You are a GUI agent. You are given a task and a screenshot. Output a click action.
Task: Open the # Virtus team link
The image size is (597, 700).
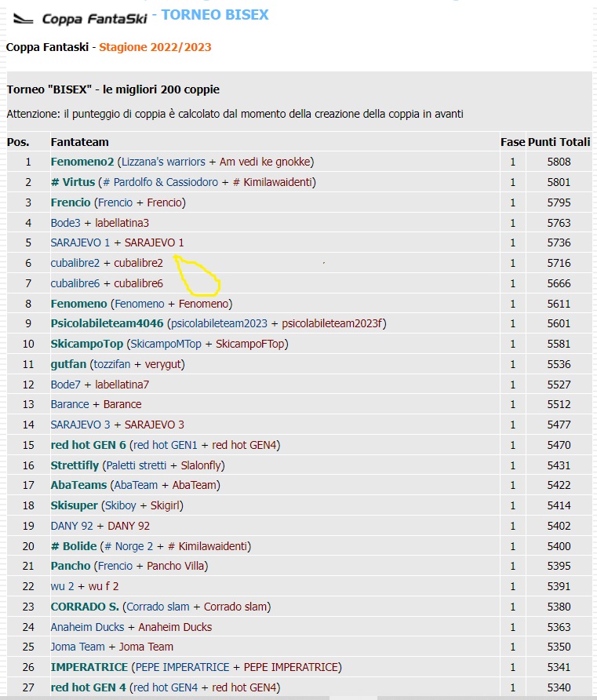click(x=73, y=182)
